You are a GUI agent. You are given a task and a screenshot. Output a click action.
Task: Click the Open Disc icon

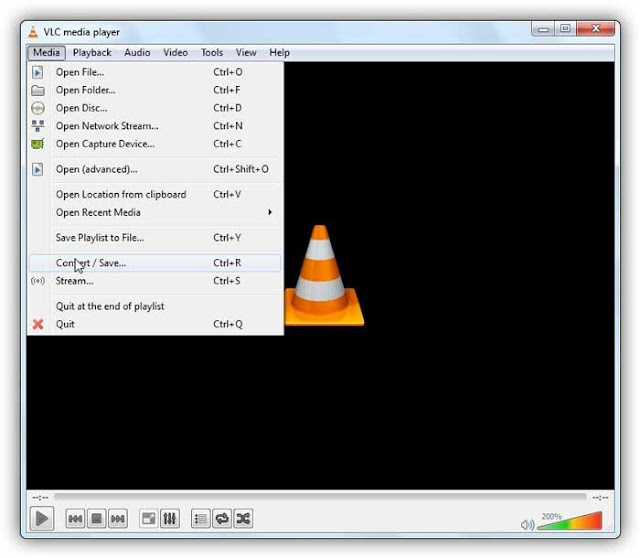(38, 108)
